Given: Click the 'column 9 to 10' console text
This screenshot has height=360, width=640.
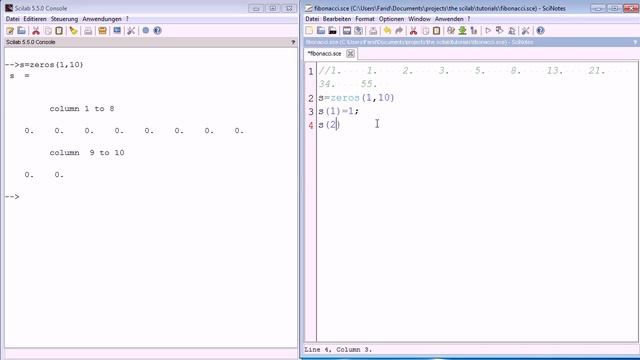Looking at the screenshot, I should [x=87, y=153].
